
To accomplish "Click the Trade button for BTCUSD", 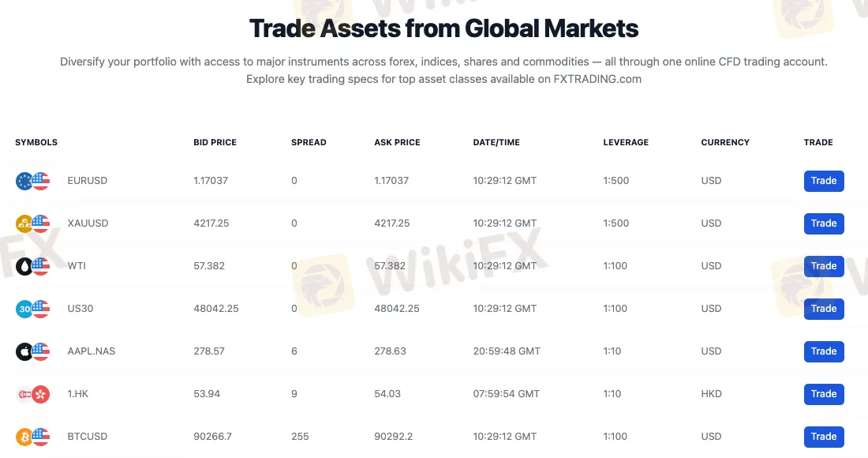I will [824, 437].
